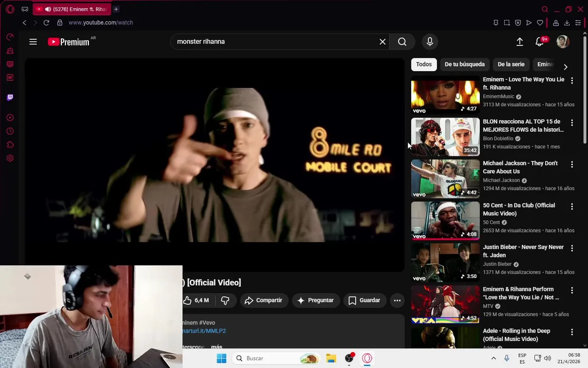Select the 'De la serie' chip

tap(511, 64)
